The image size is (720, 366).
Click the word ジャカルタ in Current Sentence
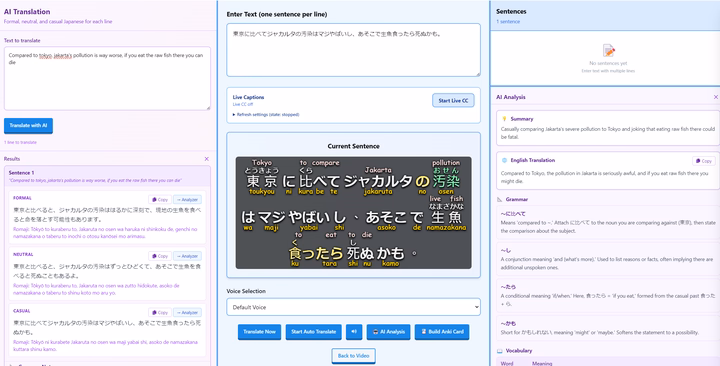378,181
